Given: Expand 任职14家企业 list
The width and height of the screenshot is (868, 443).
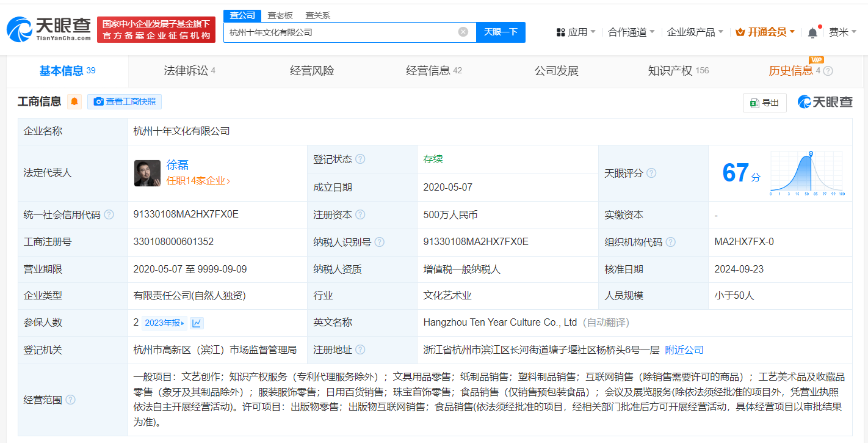Looking at the screenshot, I should [x=198, y=181].
